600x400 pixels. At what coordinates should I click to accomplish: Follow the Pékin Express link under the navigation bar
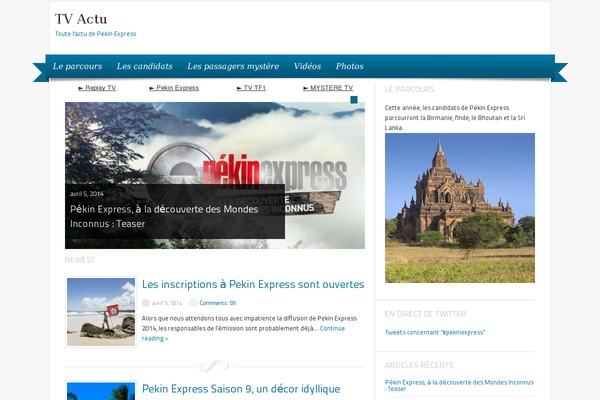point(174,88)
